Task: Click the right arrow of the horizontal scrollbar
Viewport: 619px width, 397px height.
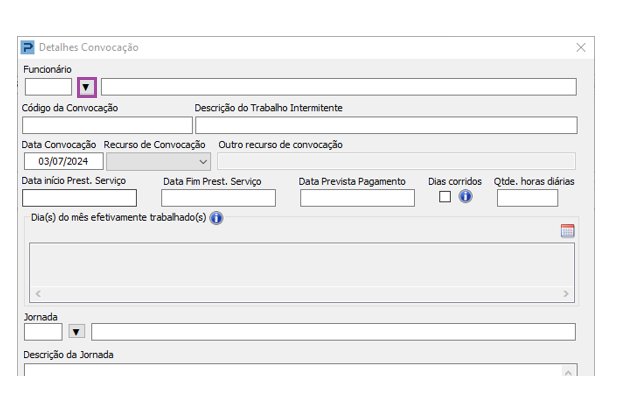Action: click(566, 294)
